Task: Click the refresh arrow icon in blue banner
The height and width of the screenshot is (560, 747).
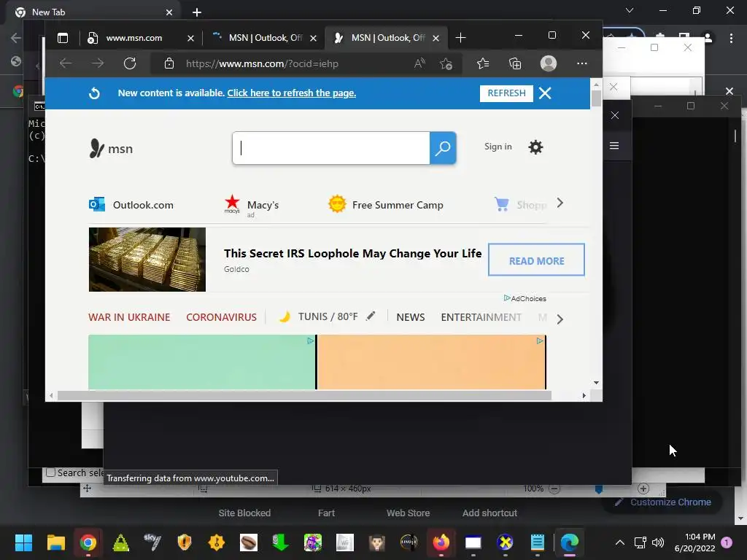Action: pyautogui.click(x=94, y=93)
